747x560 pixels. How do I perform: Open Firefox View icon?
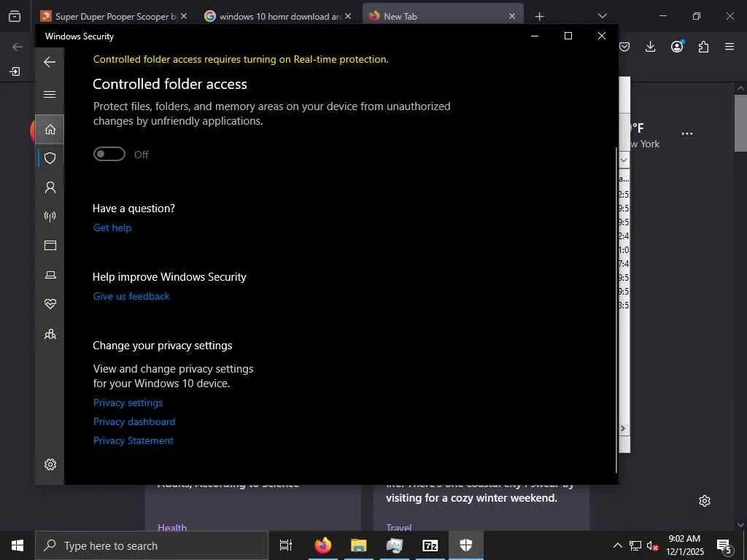15,16
